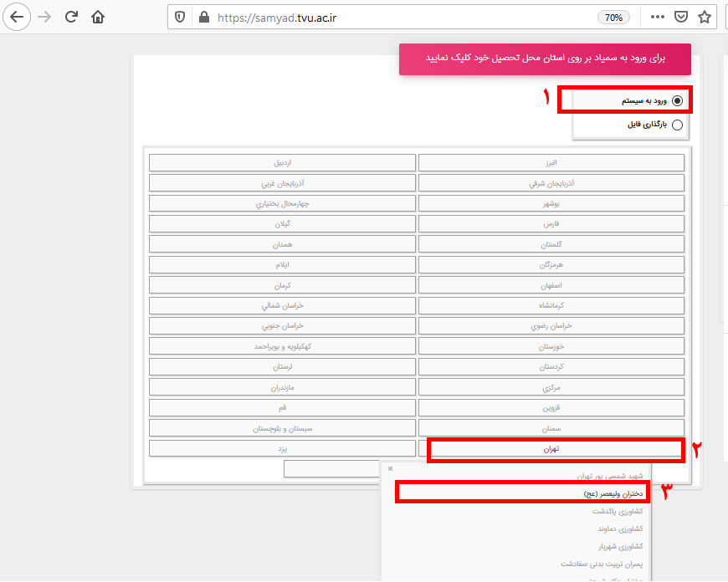Open the فارس province entry
728x582 pixels.
click(x=551, y=224)
